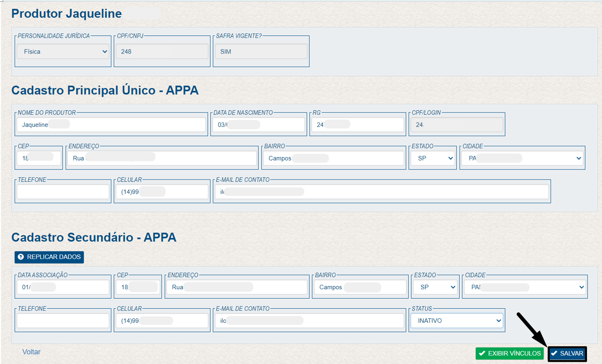Screen dimensions: 602x364
Task: Open the Personalidade Jurídica dropdown
Action: (63, 52)
